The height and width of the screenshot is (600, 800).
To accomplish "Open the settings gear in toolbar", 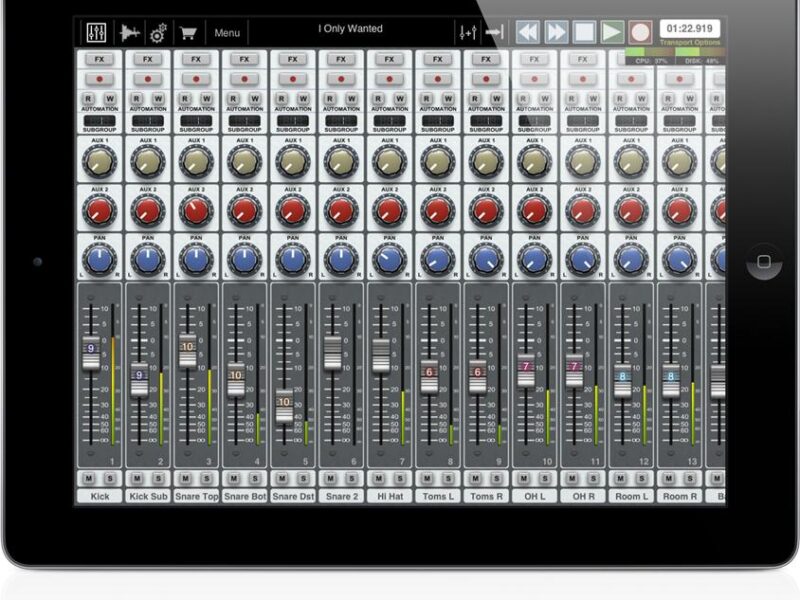I will coord(157,32).
